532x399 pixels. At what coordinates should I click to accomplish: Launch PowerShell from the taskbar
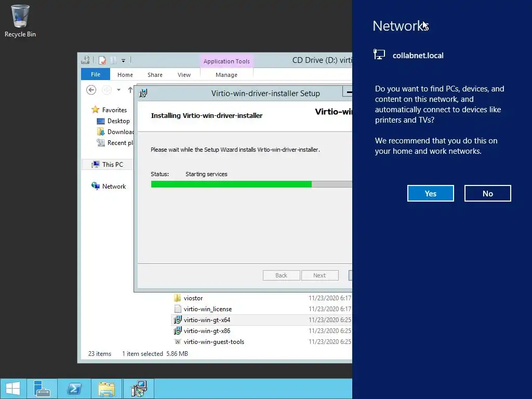point(74,389)
